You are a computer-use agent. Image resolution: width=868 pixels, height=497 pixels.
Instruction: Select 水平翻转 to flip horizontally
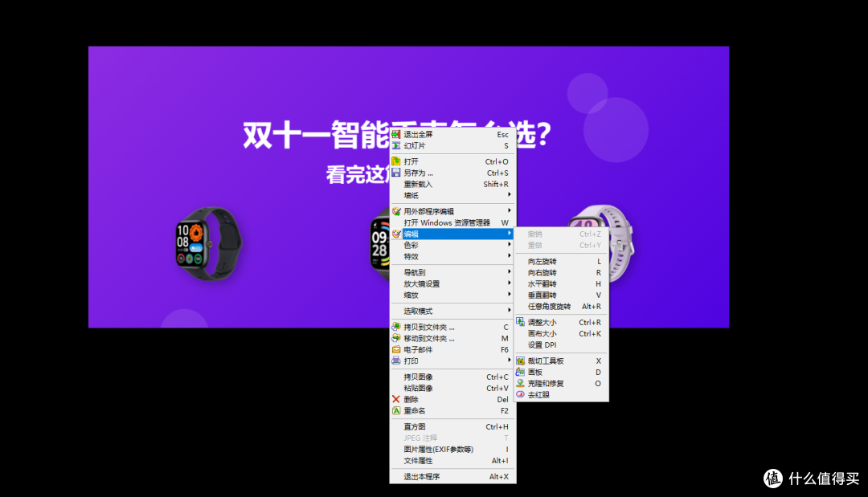click(561, 283)
